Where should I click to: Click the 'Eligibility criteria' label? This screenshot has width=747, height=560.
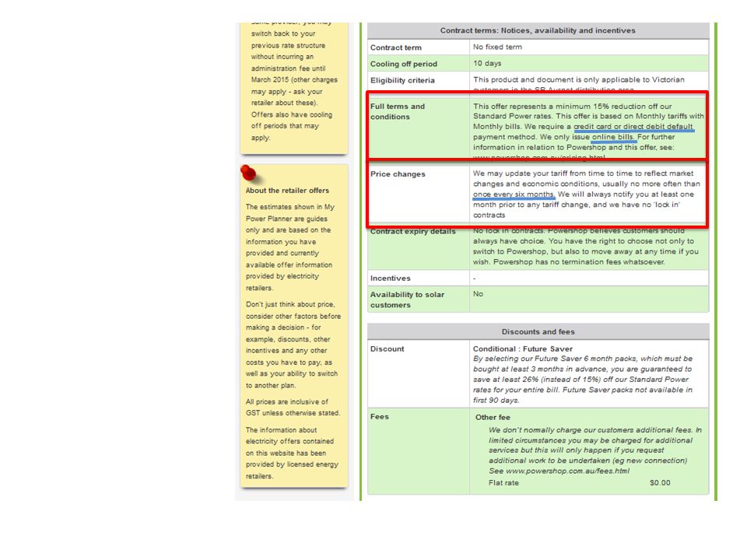click(402, 80)
